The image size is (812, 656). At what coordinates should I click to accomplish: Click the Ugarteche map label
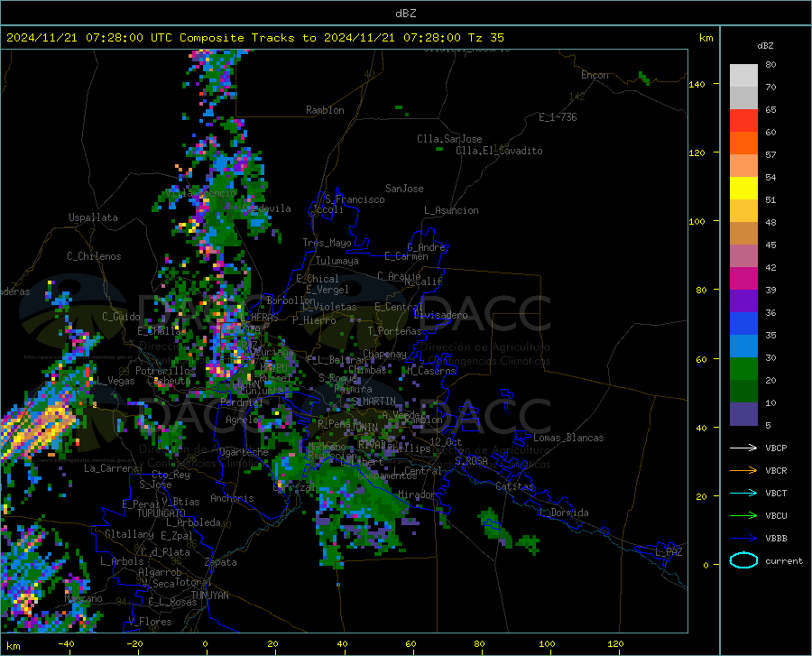(244, 452)
